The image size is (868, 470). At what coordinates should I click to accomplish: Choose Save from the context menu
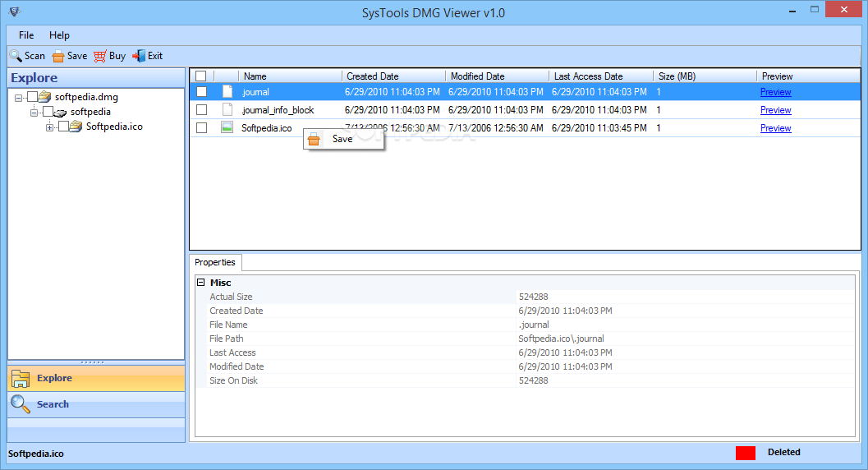pos(344,139)
